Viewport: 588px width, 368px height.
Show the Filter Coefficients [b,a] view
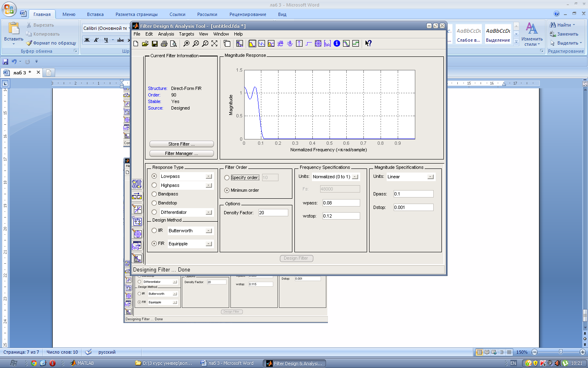tap(327, 43)
